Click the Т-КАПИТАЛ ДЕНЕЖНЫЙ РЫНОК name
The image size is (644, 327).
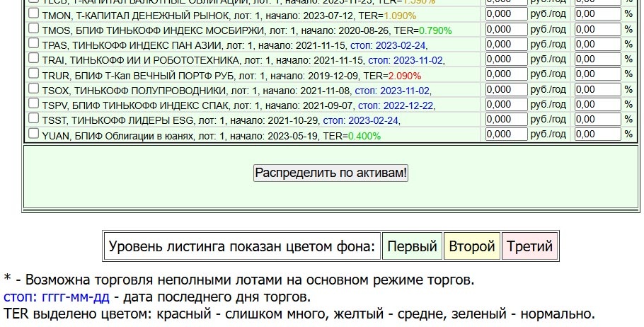tap(153, 16)
